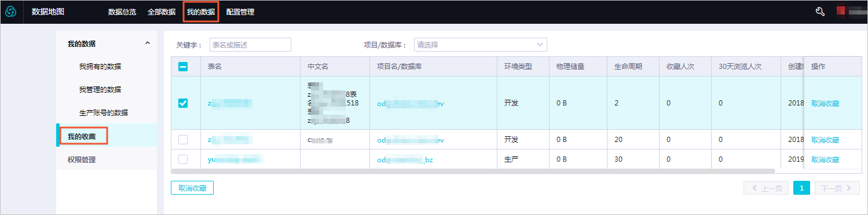Image resolution: width=868 pixels, height=215 pixels.
Task: Click the 生命周期 column header
Action: point(628,67)
